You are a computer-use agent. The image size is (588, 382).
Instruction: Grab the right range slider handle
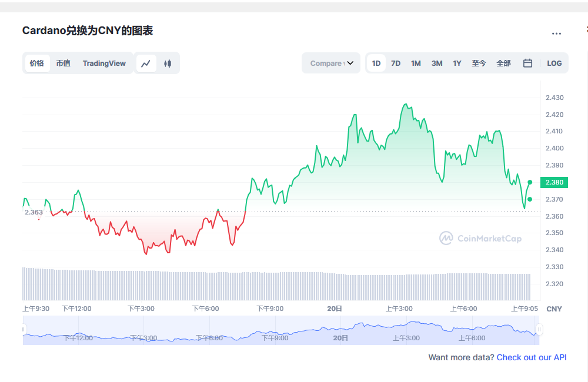539,330
